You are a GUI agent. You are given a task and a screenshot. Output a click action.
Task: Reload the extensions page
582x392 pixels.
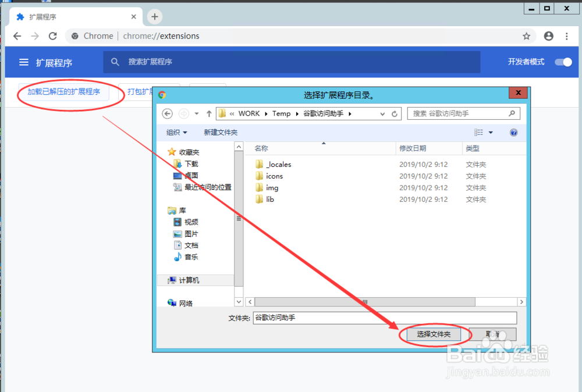(53, 36)
